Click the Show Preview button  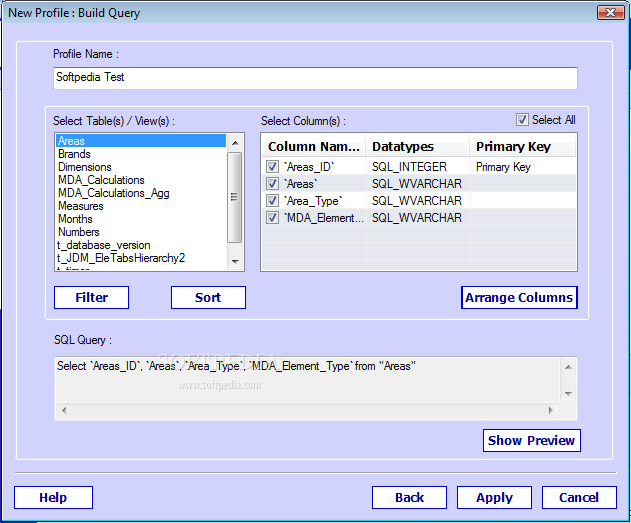tap(532, 440)
